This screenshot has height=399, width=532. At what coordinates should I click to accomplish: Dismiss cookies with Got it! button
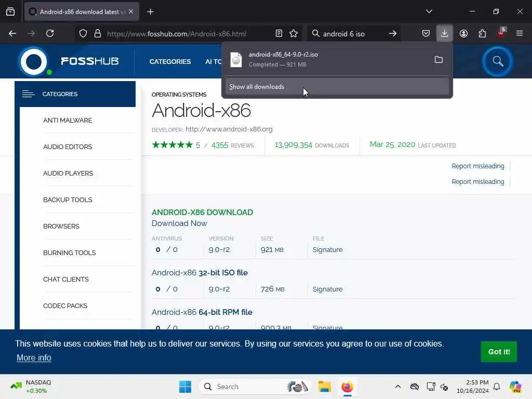499,352
